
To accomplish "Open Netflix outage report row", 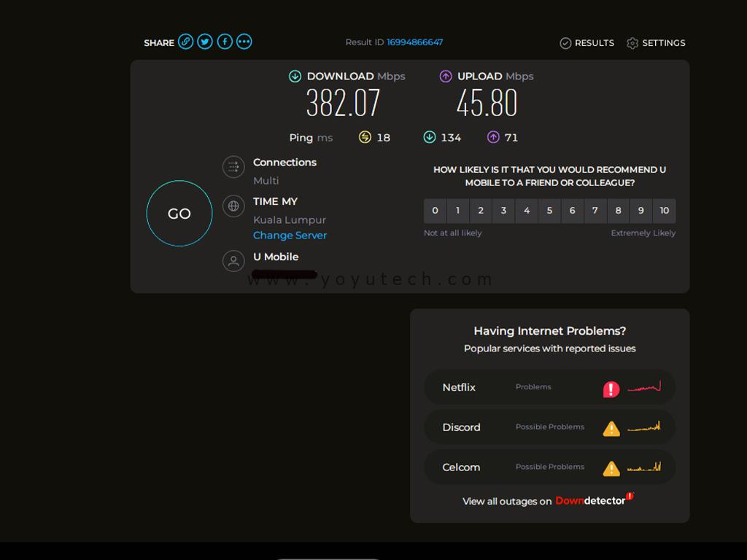I will click(549, 387).
